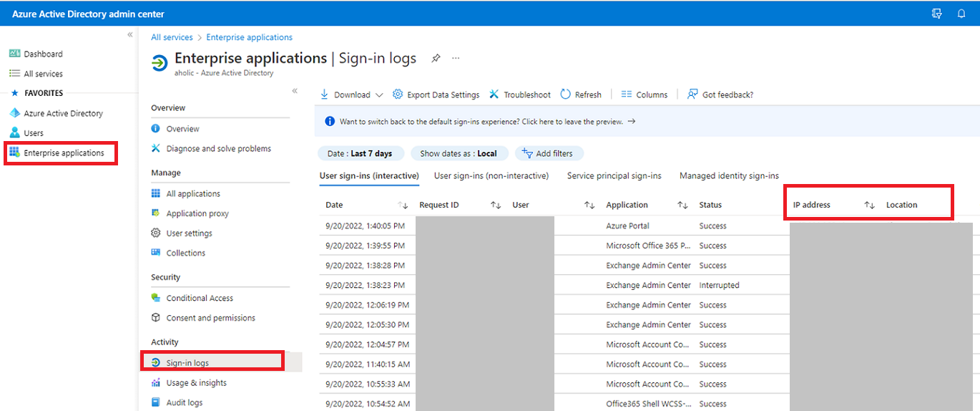
Task: Click the Enterprise applications grid icon
Action: [x=14, y=153]
